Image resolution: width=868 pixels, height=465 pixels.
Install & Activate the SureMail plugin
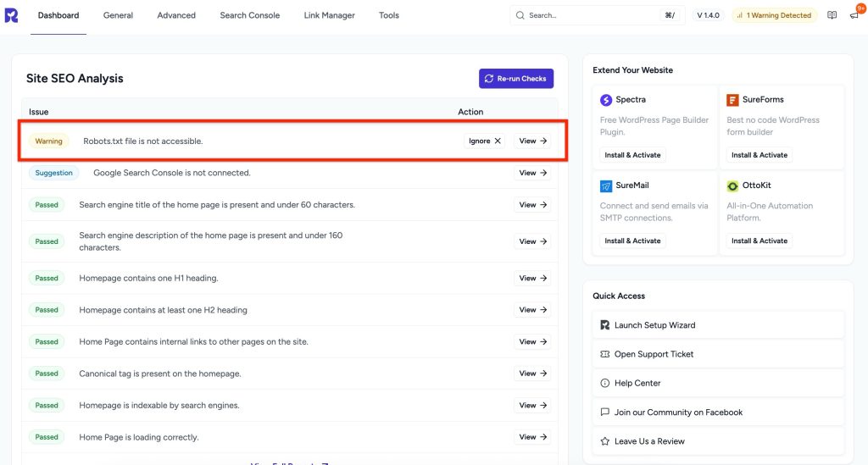coord(632,241)
